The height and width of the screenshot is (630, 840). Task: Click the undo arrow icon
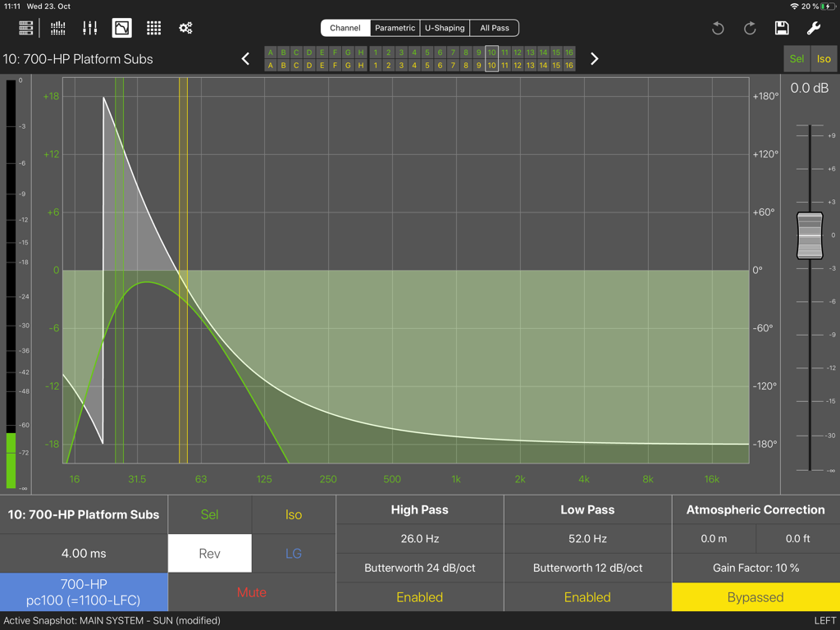(x=718, y=27)
